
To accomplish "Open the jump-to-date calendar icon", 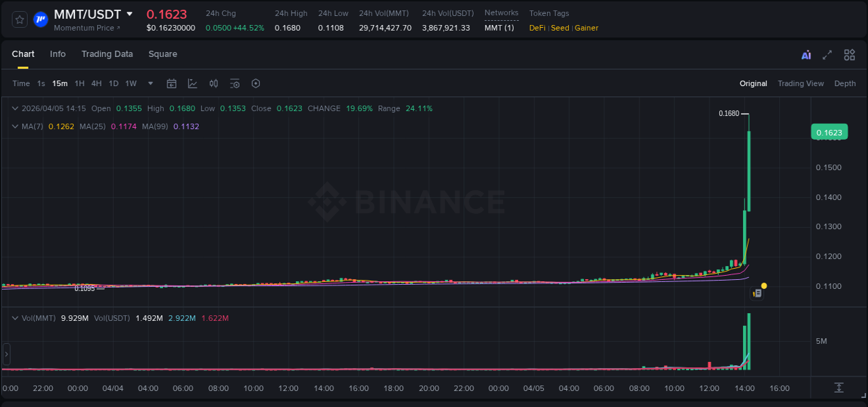I will coord(172,83).
